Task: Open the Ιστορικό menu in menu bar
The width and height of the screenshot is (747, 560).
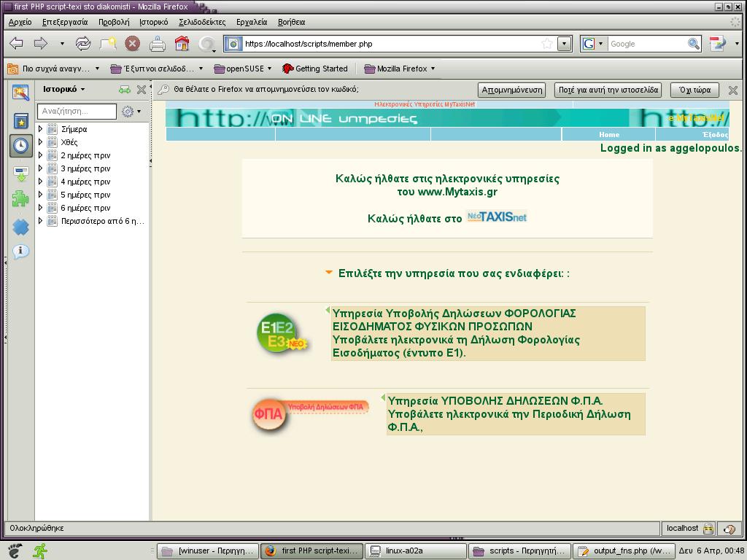Action: point(153,22)
